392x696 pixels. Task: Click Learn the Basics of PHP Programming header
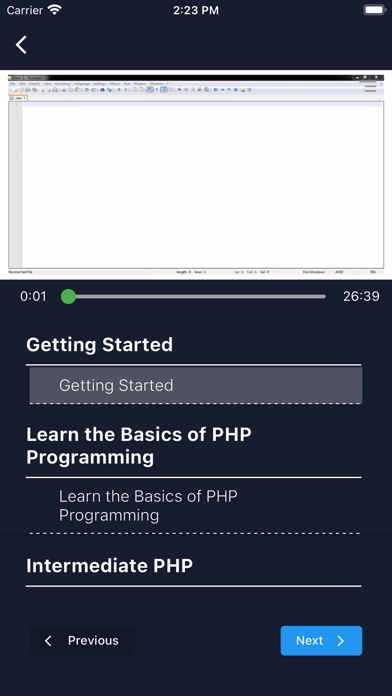click(x=139, y=446)
